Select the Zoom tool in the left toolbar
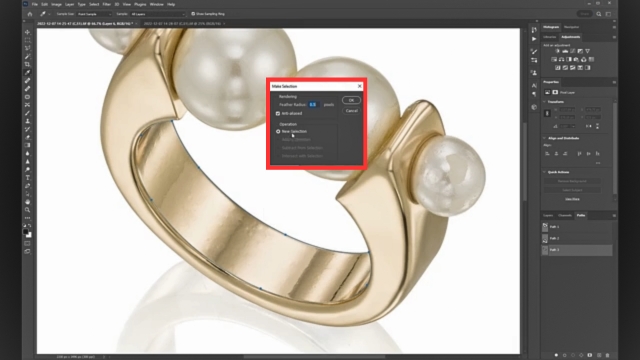This screenshot has height=360, width=640. [x=27, y=210]
